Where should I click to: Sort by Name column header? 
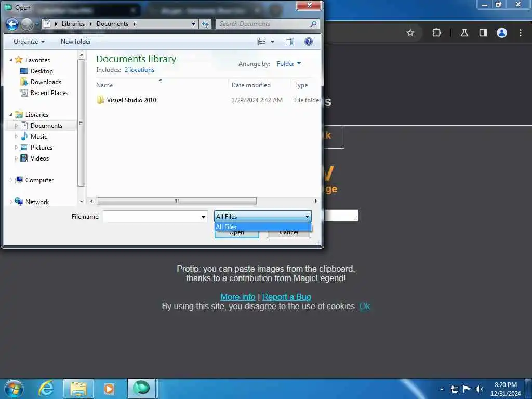(104, 85)
